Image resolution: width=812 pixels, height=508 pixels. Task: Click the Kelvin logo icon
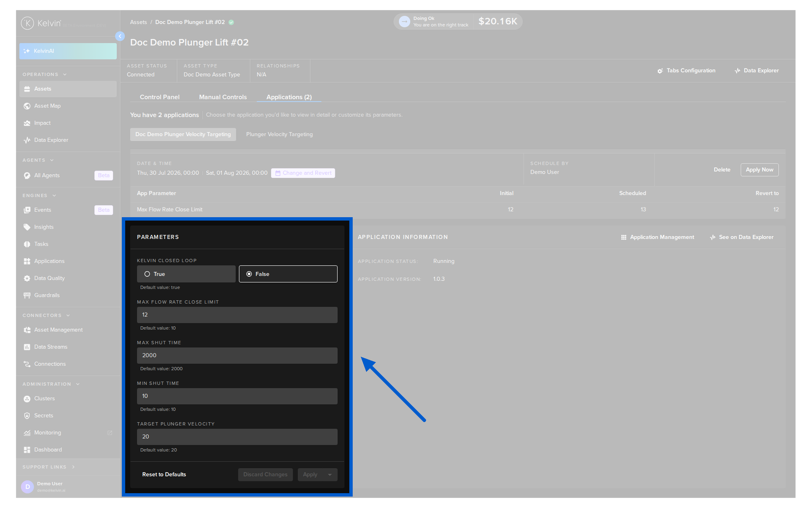click(x=27, y=23)
